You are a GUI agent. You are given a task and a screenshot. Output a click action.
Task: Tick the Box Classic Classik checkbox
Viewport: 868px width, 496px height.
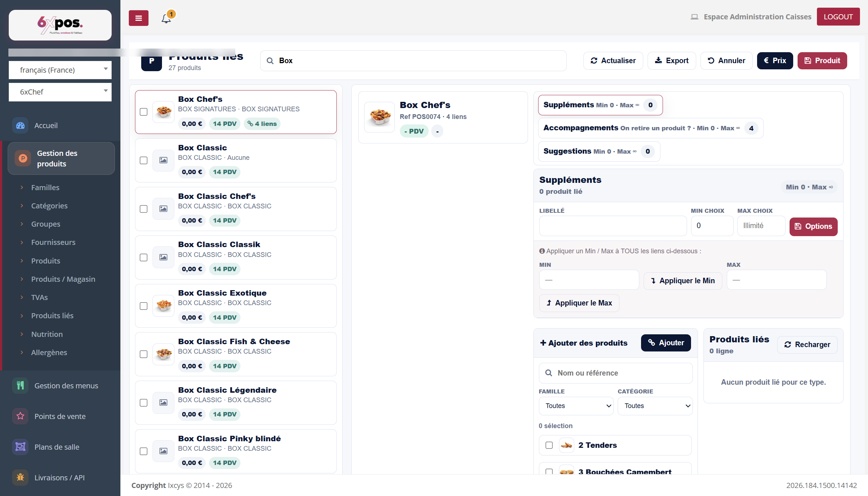(144, 258)
